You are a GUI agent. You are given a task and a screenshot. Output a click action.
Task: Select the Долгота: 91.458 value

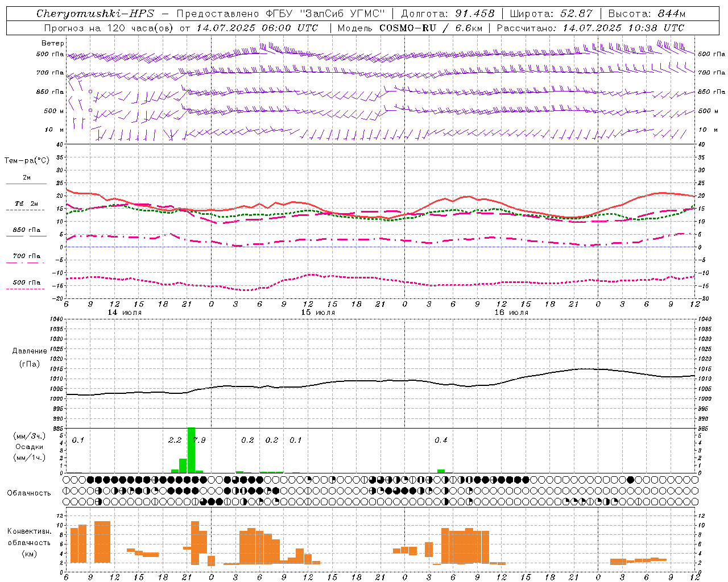point(448,14)
